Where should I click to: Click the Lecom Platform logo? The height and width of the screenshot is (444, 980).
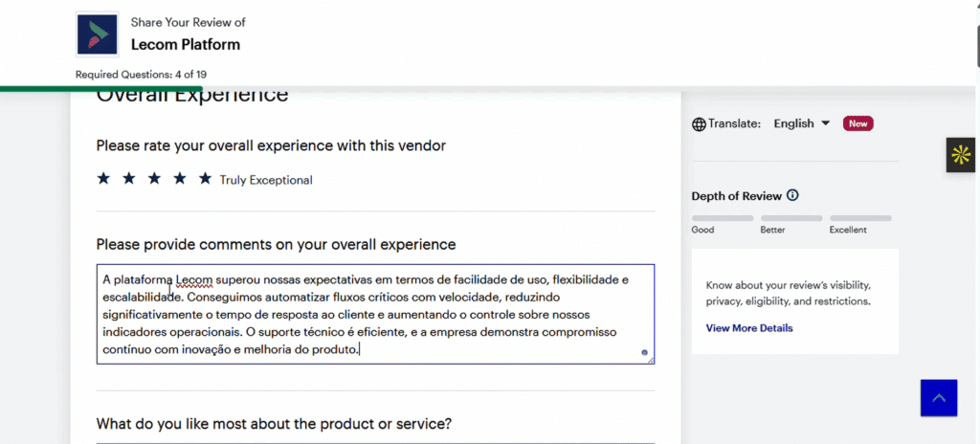97,35
